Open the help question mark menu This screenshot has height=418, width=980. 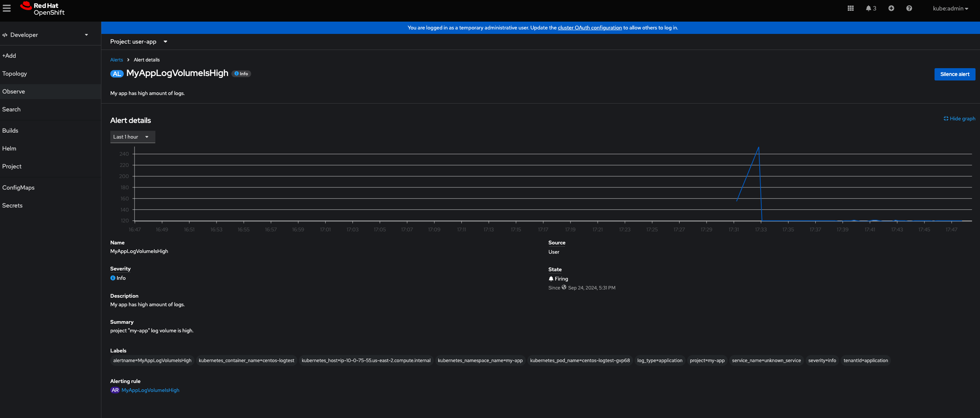909,8
